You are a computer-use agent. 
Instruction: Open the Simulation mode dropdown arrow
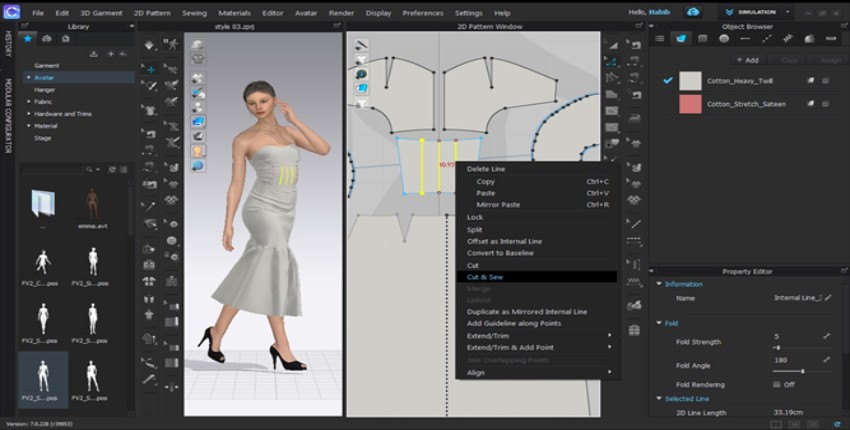(788, 12)
